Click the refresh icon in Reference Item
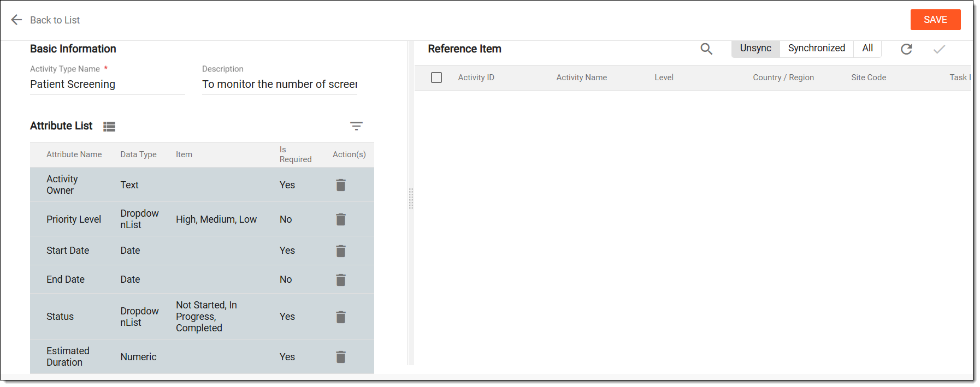980x387 pixels. [906, 49]
